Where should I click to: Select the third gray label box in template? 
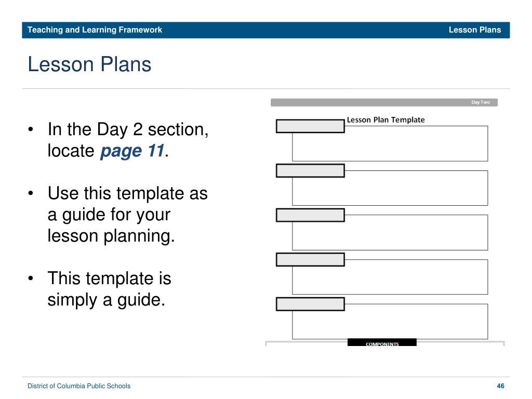[310, 215]
